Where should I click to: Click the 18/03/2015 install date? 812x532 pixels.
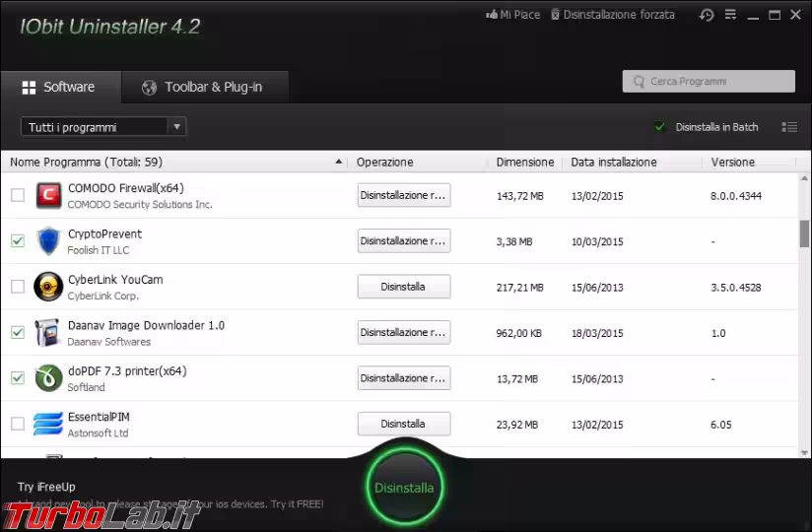[597, 333]
